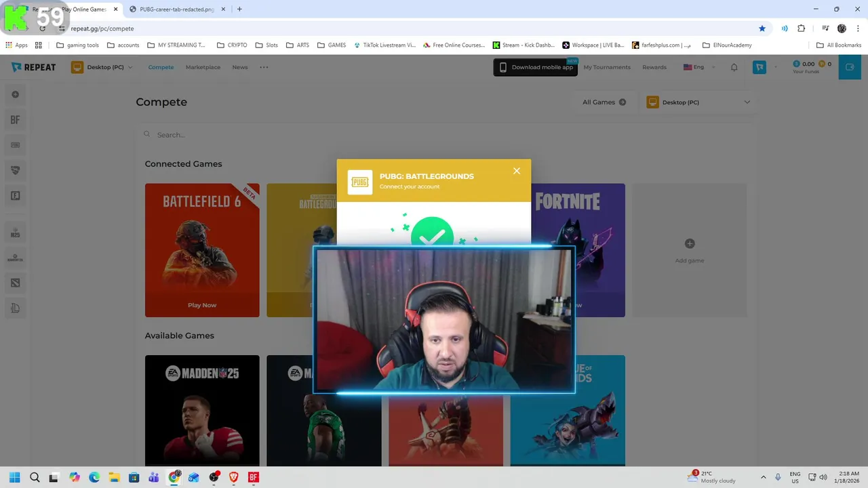
Task: Click Play Now on Battlefield 6
Action: click(202, 305)
